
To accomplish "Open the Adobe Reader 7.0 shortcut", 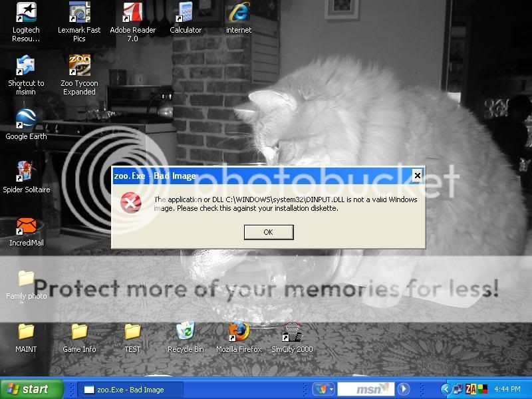I will pos(132,13).
